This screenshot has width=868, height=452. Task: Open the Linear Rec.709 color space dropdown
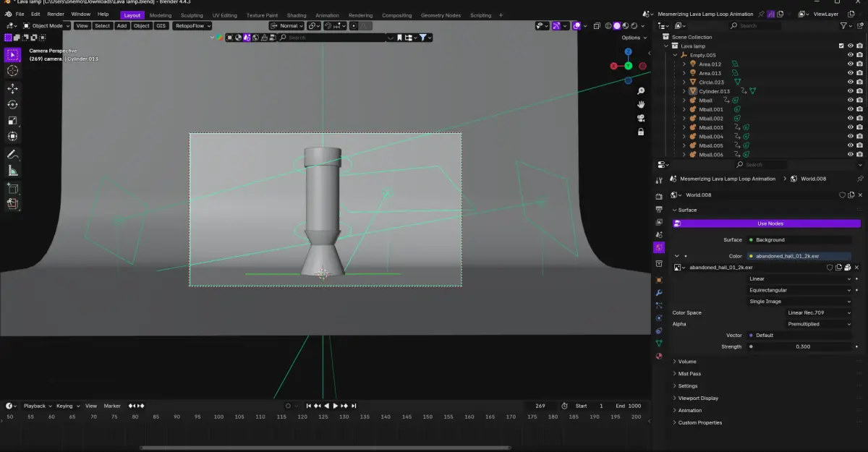pyautogui.click(x=820, y=312)
